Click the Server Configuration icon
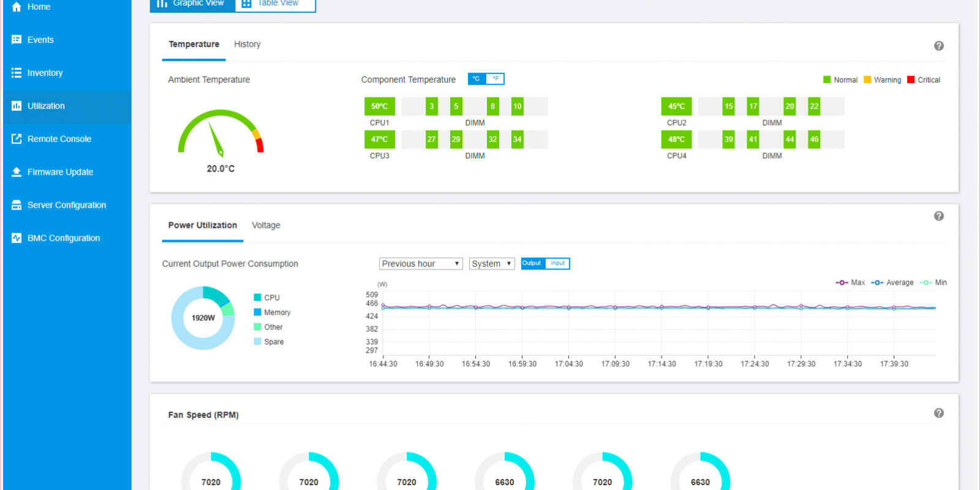This screenshot has height=490, width=980. pyautogui.click(x=17, y=205)
